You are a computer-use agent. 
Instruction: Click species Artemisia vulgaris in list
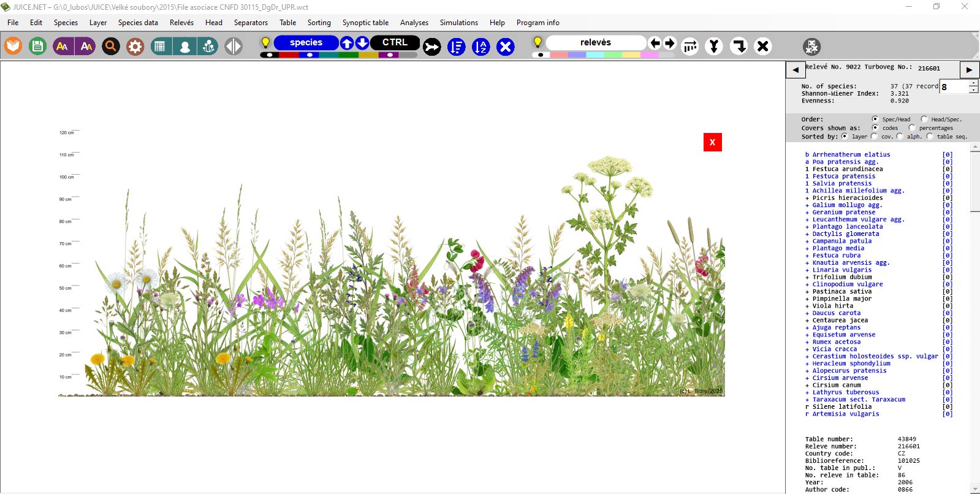(846, 414)
